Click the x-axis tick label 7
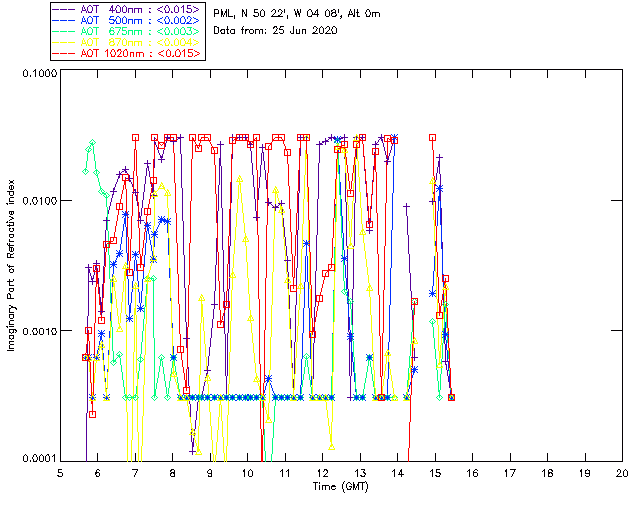This screenshot has height=512, width=640. [135, 473]
